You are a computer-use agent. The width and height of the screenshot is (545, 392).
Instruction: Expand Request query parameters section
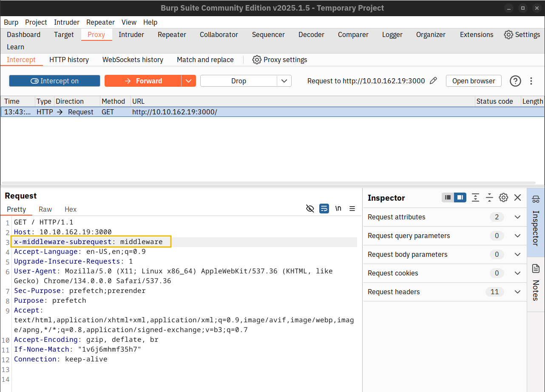(x=445, y=236)
